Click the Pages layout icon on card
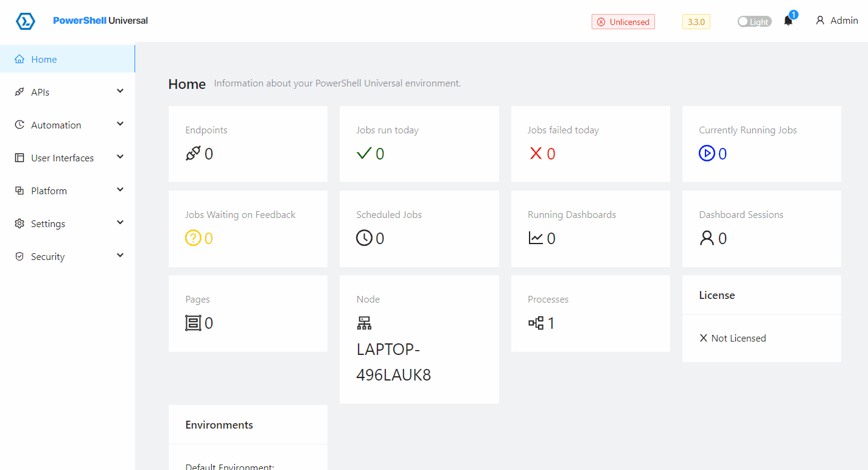The height and width of the screenshot is (470, 868). pyautogui.click(x=193, y=323)
